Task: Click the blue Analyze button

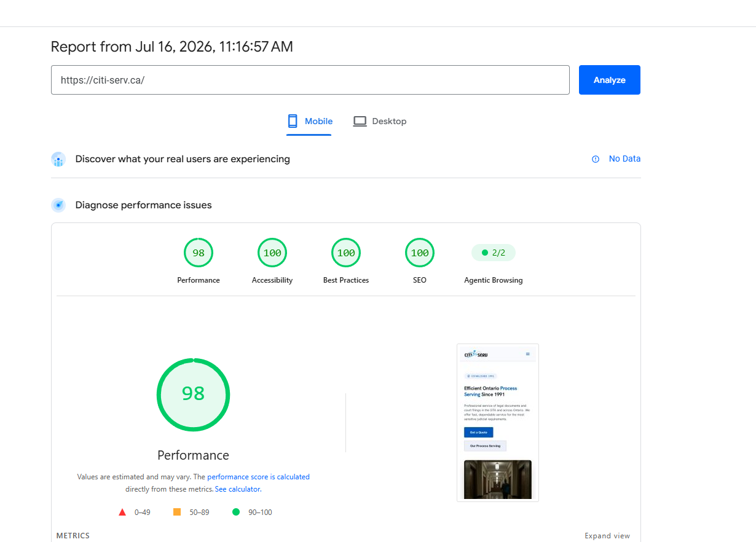Action: tap(609, 80)
